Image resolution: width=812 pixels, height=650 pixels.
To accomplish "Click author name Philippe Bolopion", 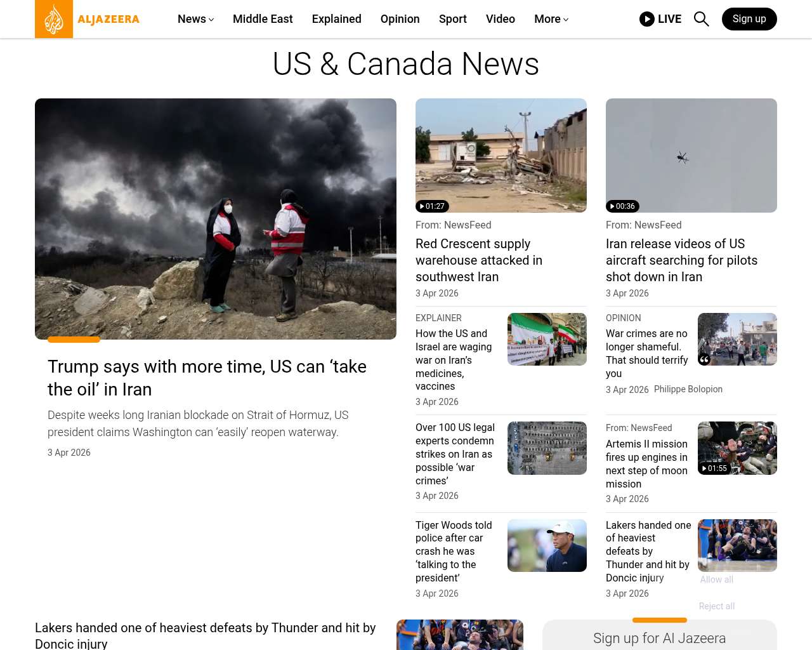I will 688,389.
